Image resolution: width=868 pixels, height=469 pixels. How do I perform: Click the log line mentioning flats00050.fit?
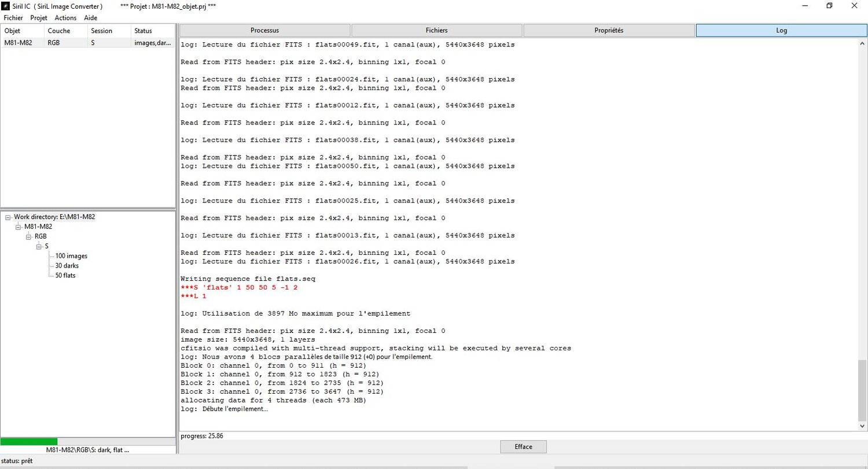(347, 166)
